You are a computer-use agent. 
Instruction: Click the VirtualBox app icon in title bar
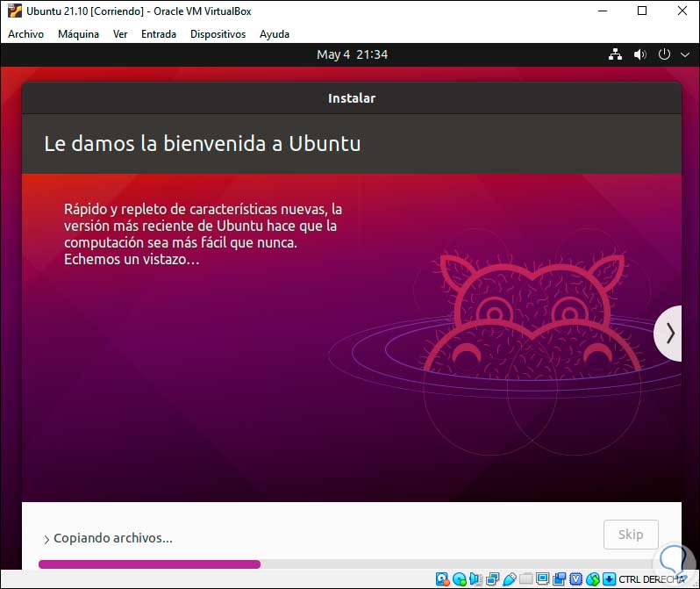pyautogui.click(x=14, y=11)
